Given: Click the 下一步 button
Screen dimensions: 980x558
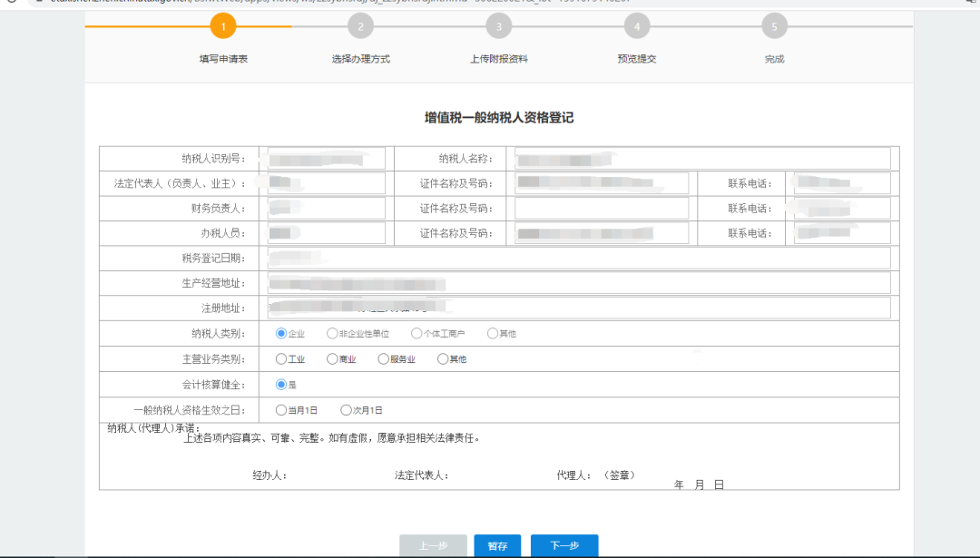Looking at the screenshot, I should (x=564, y=545).
